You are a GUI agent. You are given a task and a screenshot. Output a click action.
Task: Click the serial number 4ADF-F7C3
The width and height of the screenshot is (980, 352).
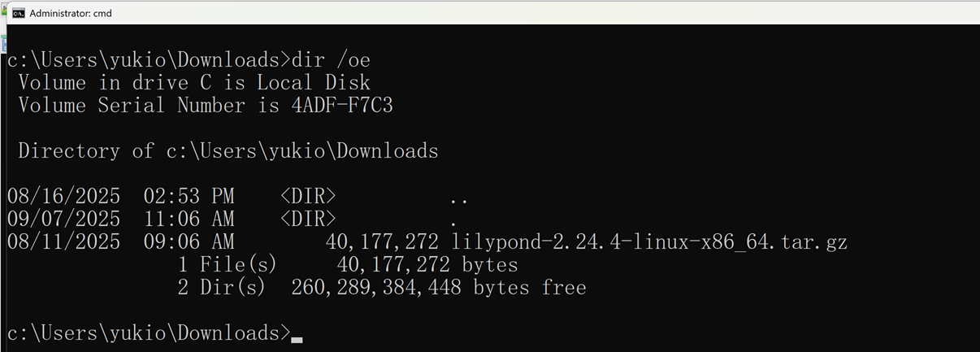pyautogui.click(x=342, y=105)
